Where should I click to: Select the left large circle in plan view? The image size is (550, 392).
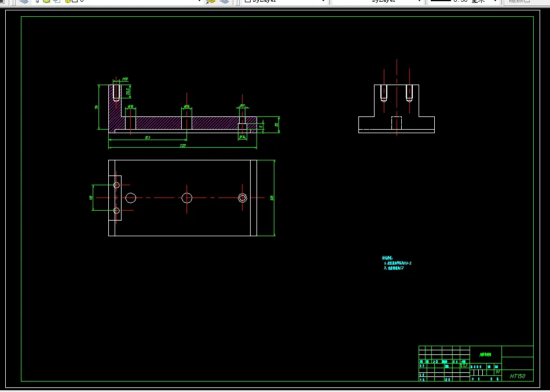click(x=130, y=198)
